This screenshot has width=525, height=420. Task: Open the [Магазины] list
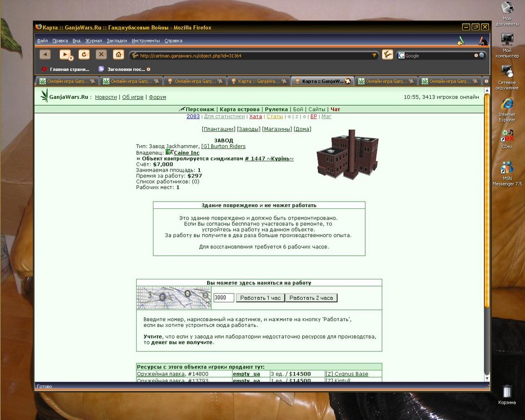277,129
